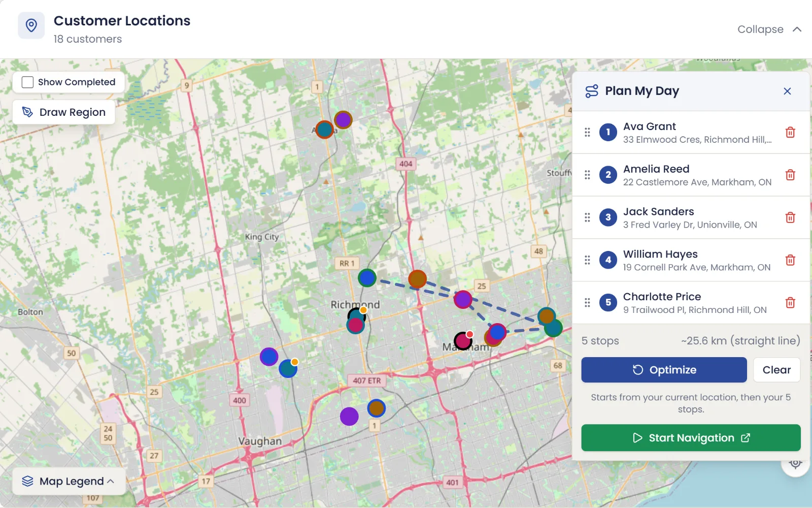Click stop number 4 badge
812x508 pixels.
pyautogui.click(x=608, y=260)
